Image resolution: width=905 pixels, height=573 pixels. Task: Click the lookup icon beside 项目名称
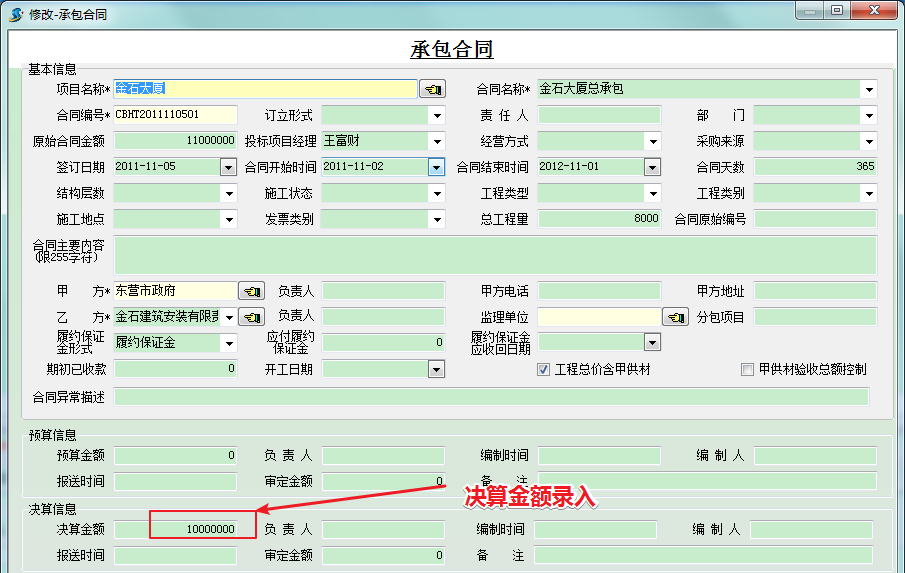pyautogui.click(x=432, y=89)
